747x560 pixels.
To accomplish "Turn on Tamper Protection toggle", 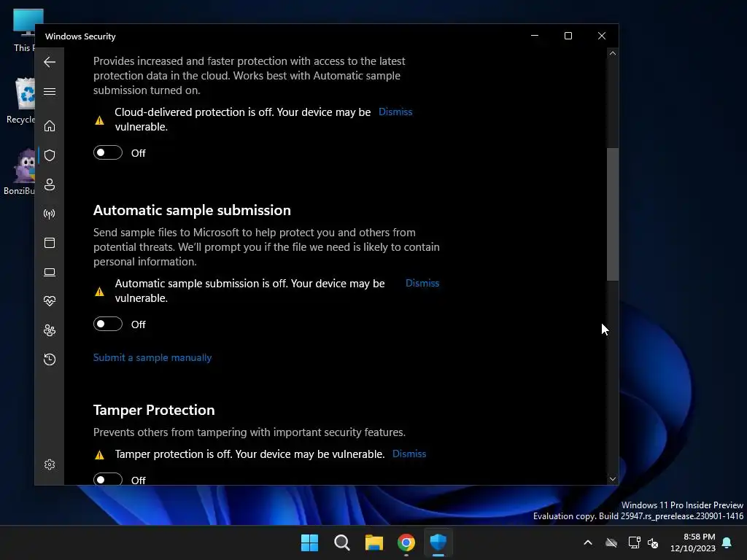I will click(108, 478).
